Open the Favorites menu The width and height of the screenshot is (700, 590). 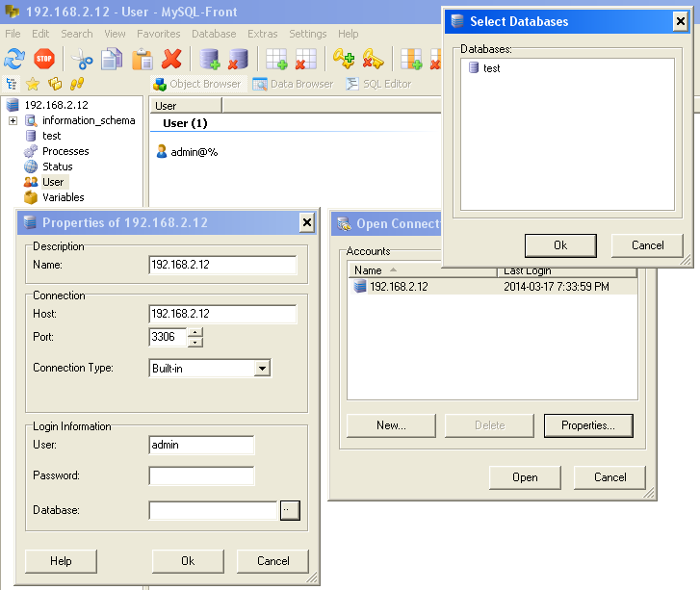point(158,34)
